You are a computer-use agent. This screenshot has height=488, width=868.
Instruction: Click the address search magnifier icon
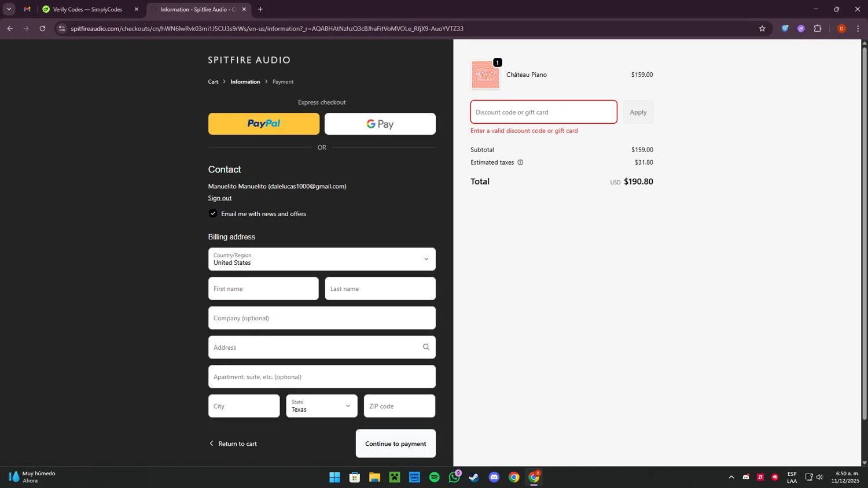tap(426, 347)
